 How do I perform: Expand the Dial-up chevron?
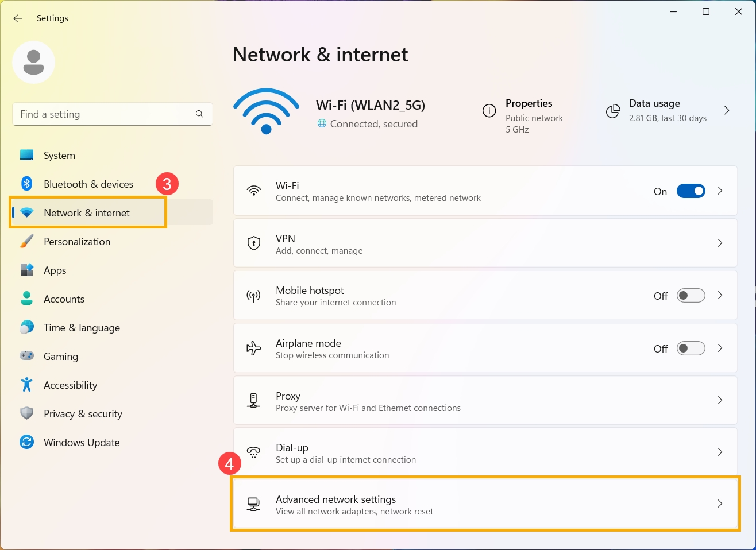[720, 452]
